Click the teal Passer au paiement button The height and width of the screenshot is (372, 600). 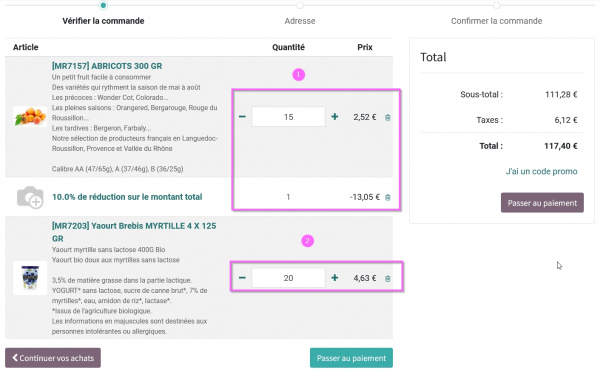coord(351,358)
